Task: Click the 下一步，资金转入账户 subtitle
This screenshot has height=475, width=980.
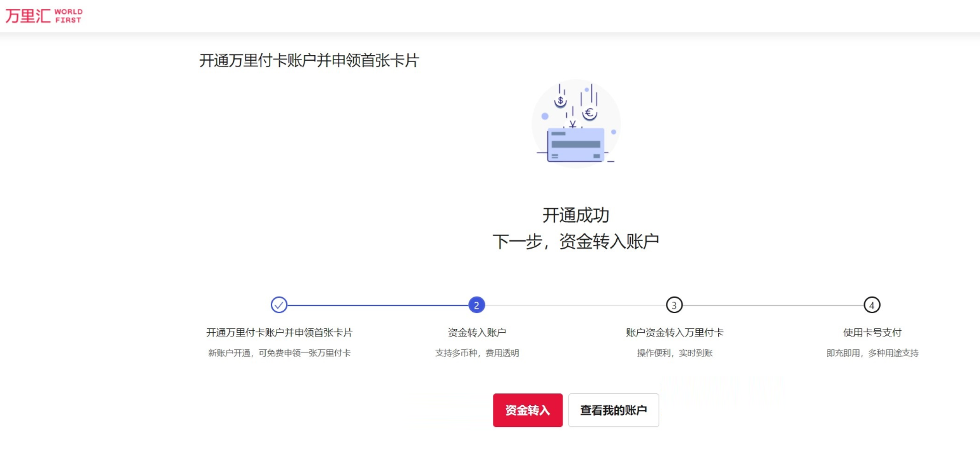Action: pos(575,240)
